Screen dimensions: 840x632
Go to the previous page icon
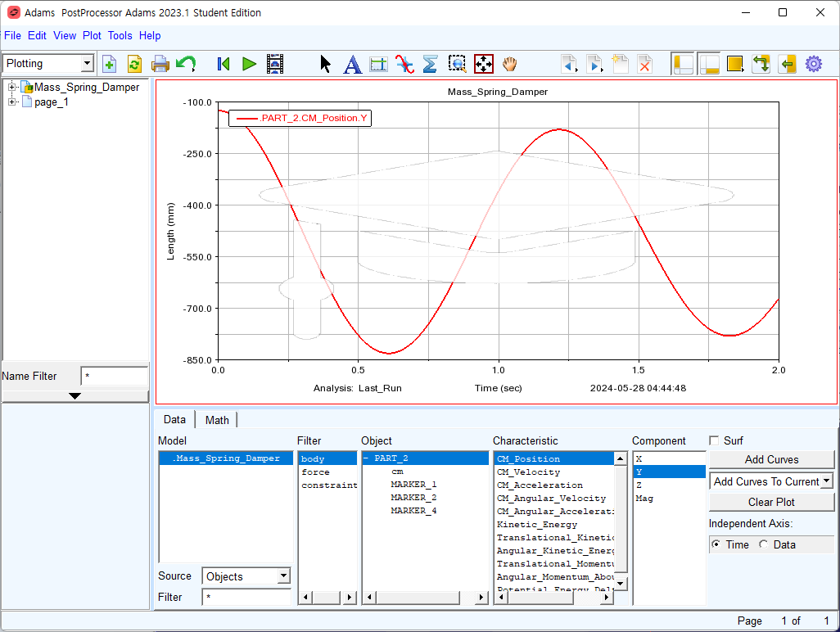[x=569, y=65]
